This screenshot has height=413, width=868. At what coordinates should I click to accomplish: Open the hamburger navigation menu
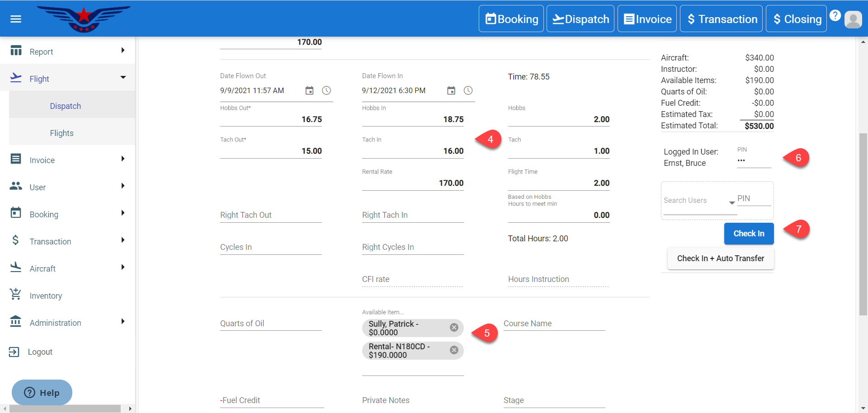(x=16, y=19)
